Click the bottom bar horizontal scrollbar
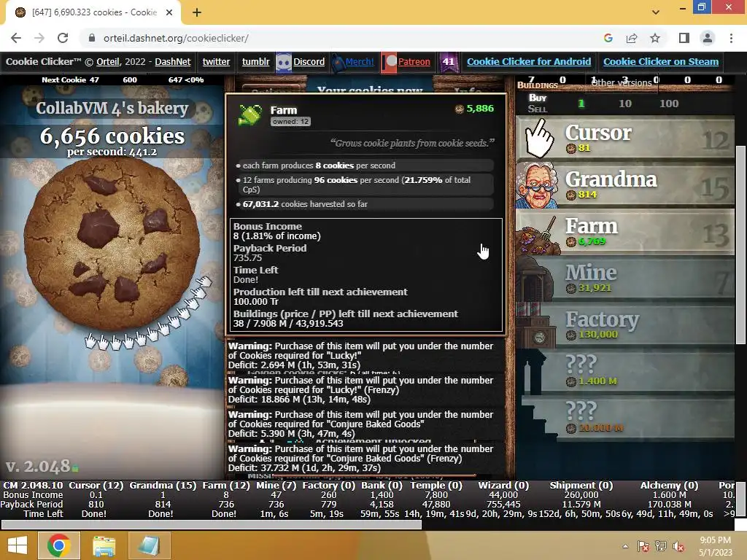 point(212,525)
